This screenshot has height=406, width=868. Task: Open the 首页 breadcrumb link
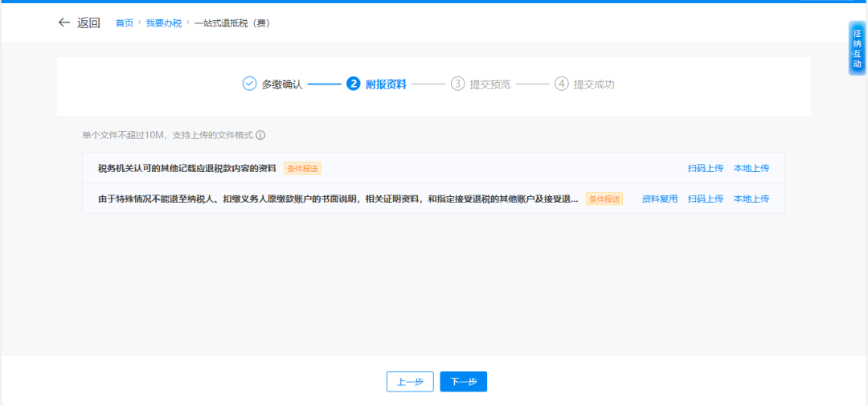(x=124, y=23)
